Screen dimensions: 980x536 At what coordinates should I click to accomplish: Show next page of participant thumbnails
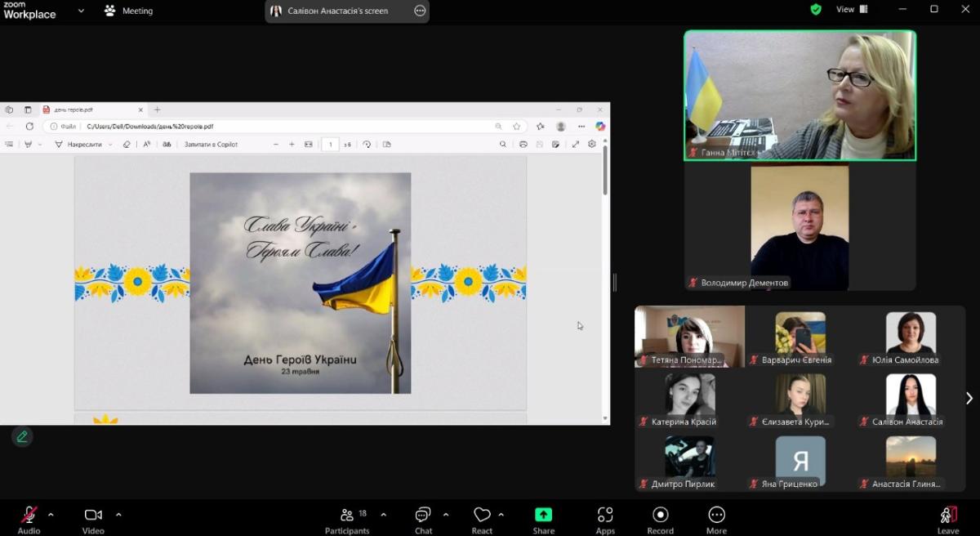click(969, 398)
